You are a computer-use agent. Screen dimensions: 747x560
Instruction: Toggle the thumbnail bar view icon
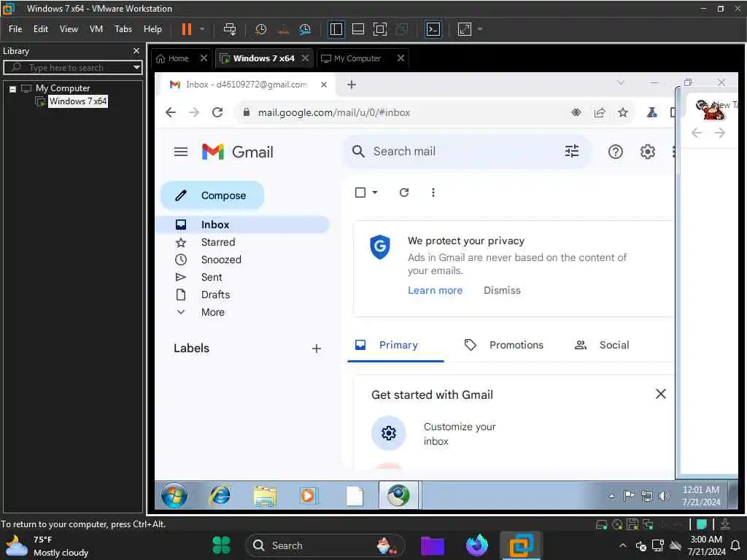[x=357, y=29]
